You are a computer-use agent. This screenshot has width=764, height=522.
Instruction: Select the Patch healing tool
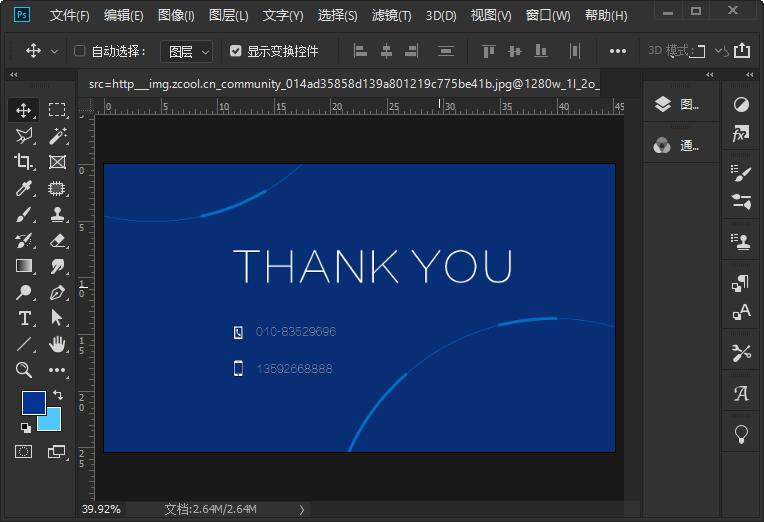pos(57,188)
